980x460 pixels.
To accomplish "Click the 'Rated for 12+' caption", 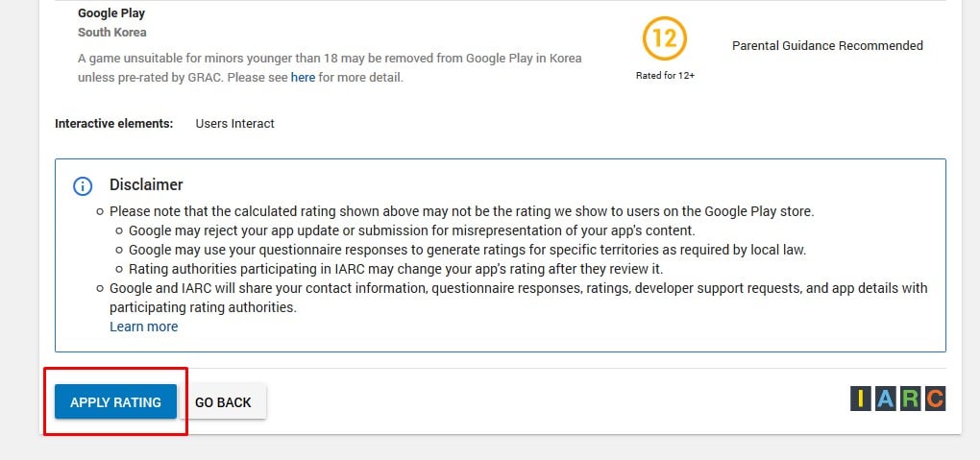I will coord(665,75).
